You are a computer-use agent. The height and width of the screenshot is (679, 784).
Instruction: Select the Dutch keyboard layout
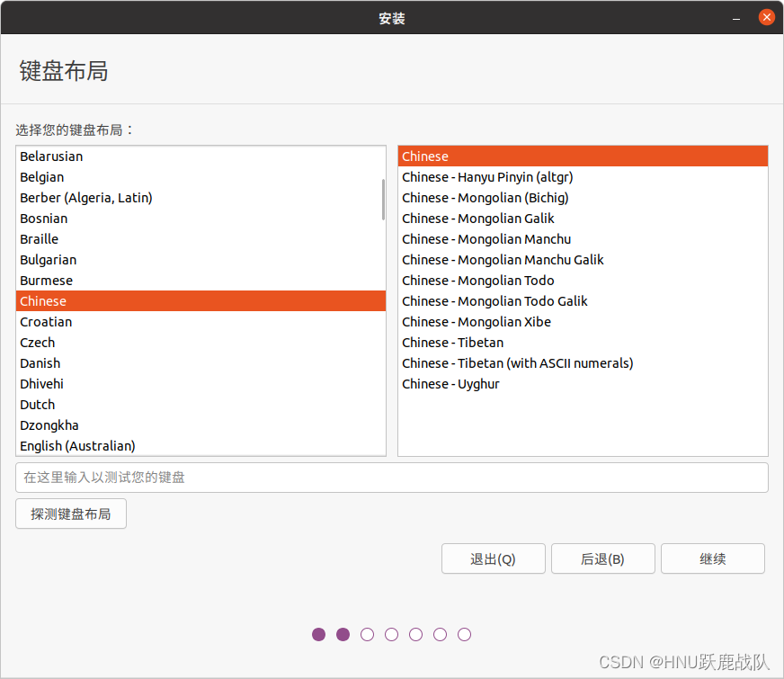tap(37, 404)
